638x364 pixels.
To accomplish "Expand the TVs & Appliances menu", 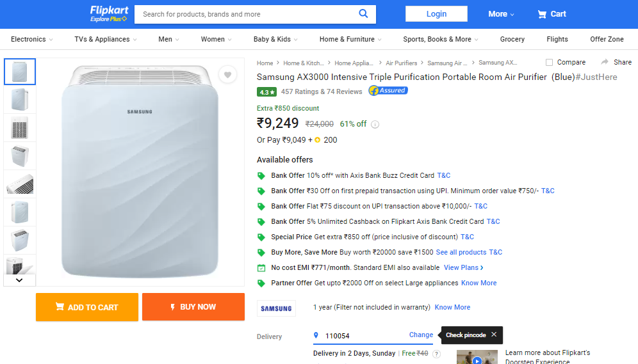I will 106,40.
